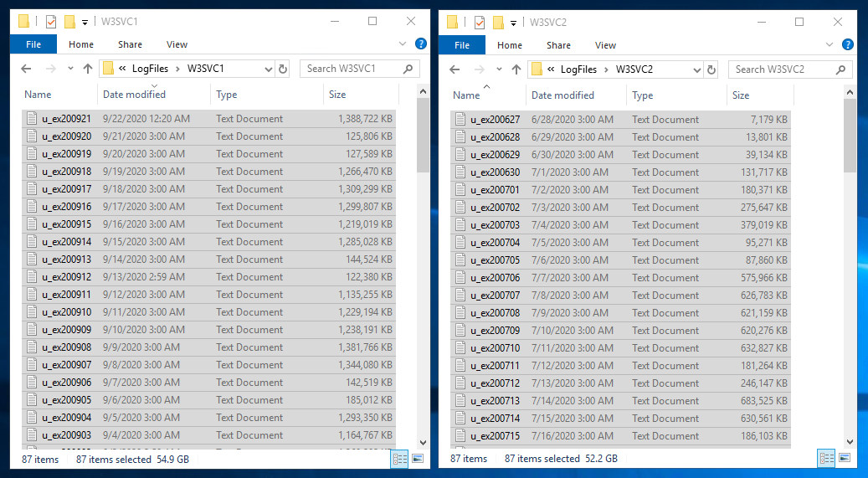Select file u_ex200903 in W3SVC1
The width and height of the screenshot is (868, 478).
tap(208, 434)
